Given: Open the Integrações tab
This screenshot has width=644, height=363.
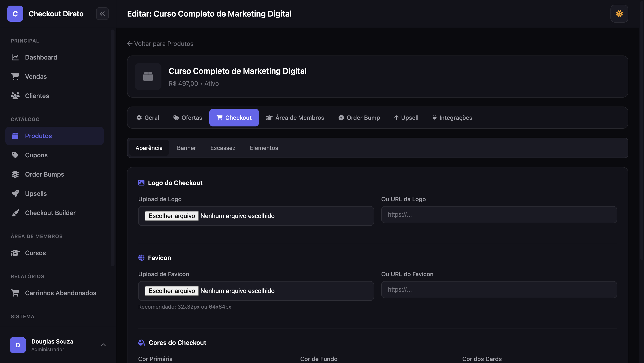Looking at the screenshot, I should click(452, 117).
